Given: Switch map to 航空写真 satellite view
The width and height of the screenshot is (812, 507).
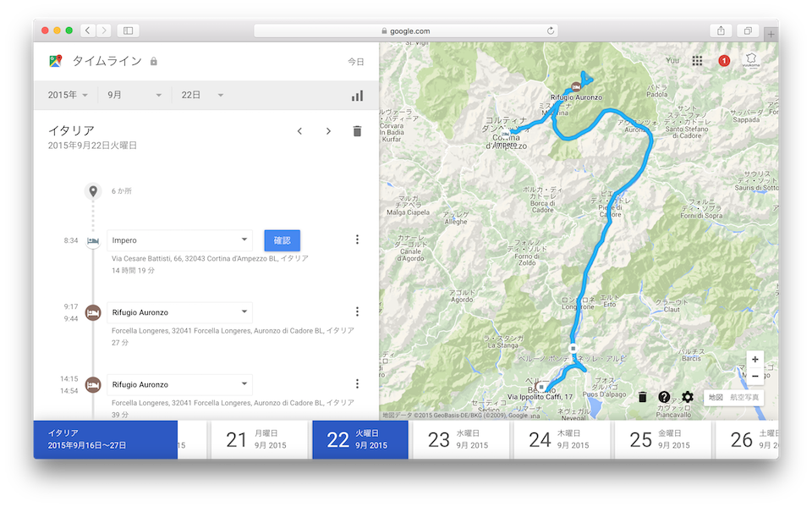Looking at the screenshot, I should point(745,397).
